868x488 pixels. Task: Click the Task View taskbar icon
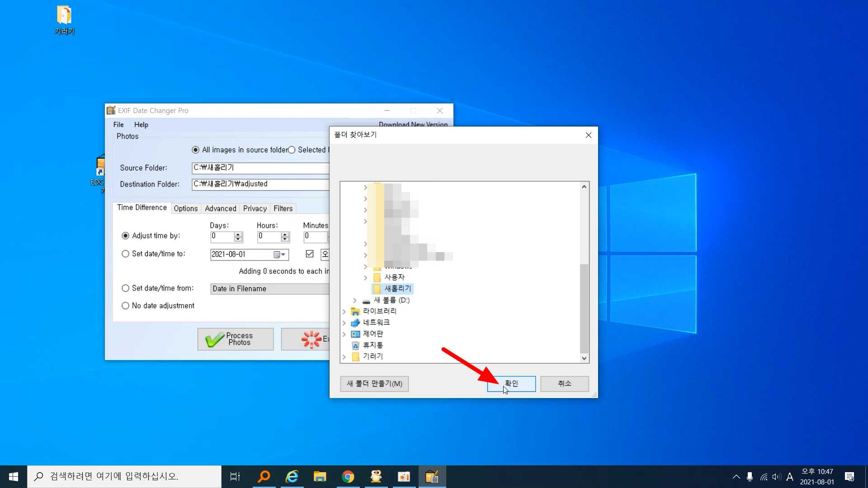(235, 477)
